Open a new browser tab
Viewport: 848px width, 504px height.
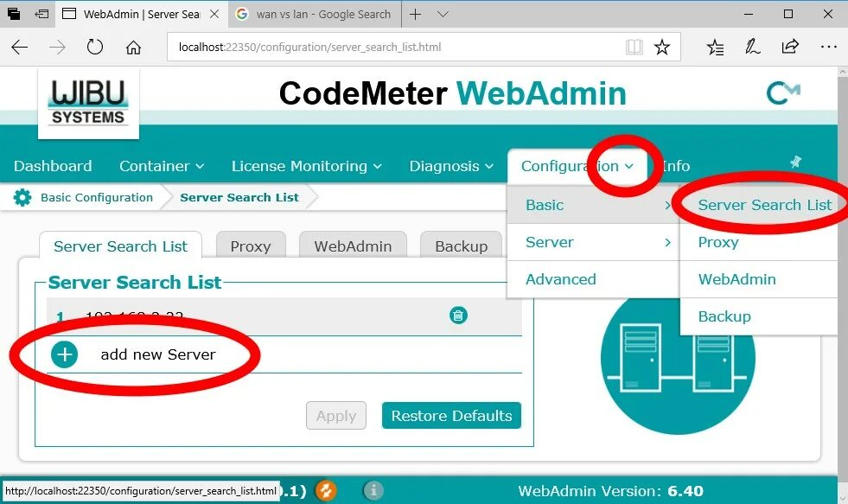click(415, 14)
